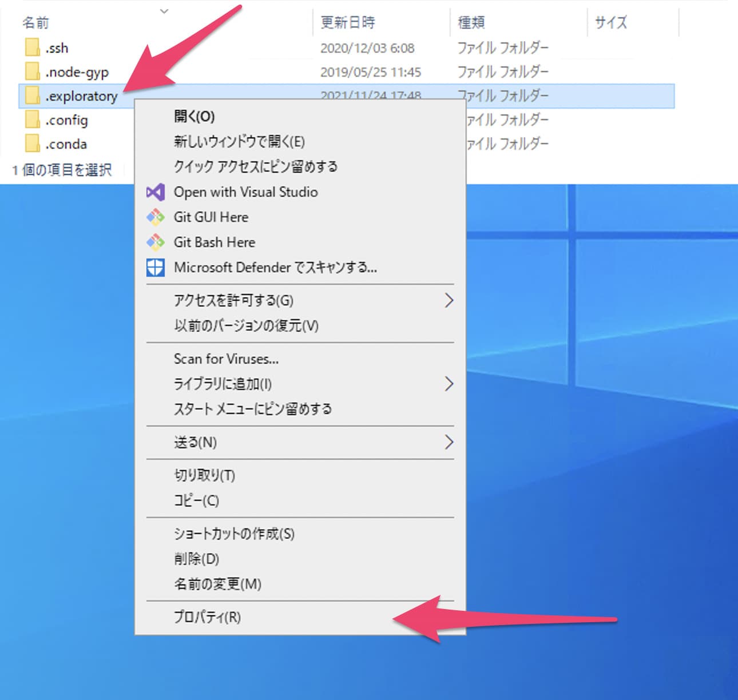
Task: Sort by the サイズ column header
Action: 611,23
